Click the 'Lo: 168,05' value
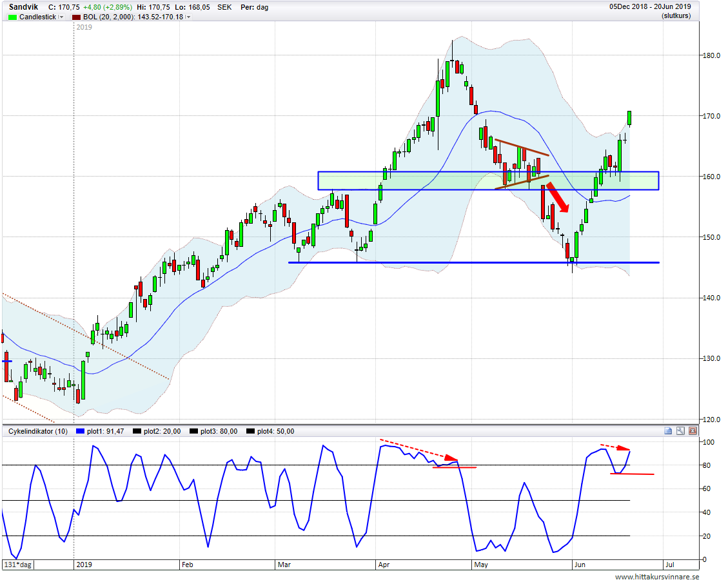728x580 pixels. (192, 8)
